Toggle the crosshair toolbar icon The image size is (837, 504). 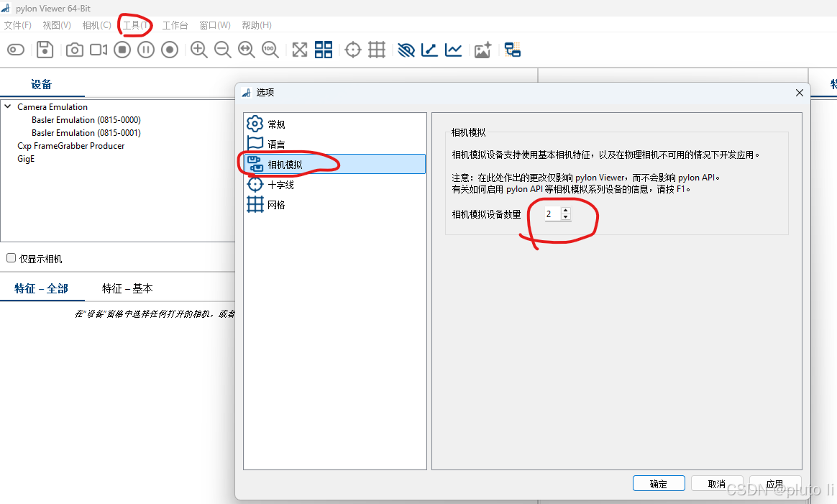pos(353,50)
